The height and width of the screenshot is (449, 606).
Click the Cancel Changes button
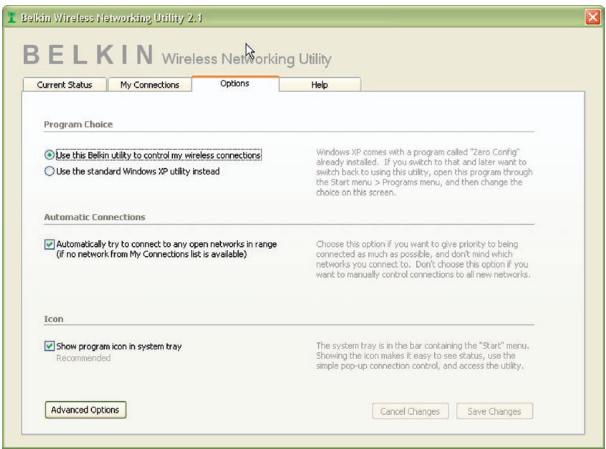coord(410,411)
